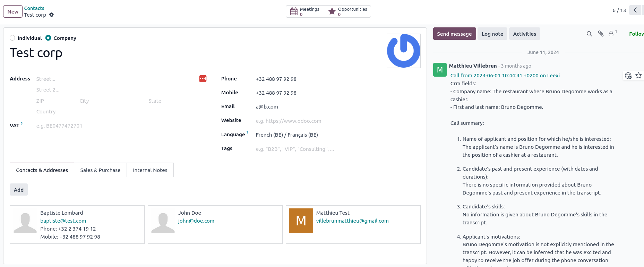
Task: Click the green M avatar of Matthieu Villebrun
Action: (440, 70)
